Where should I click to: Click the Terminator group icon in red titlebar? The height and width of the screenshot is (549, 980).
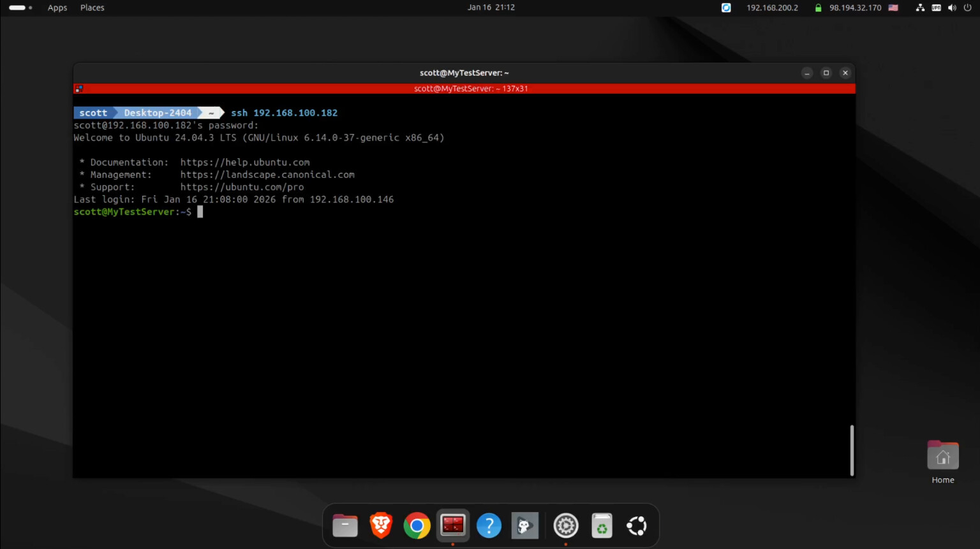point(78,89)
